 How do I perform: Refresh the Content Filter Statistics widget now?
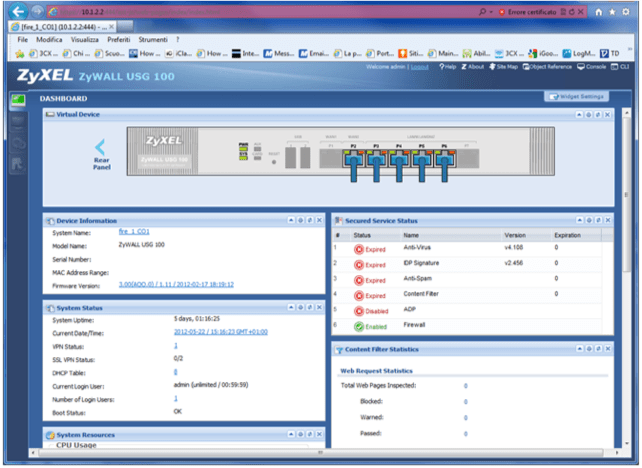[x=598, y=348]
